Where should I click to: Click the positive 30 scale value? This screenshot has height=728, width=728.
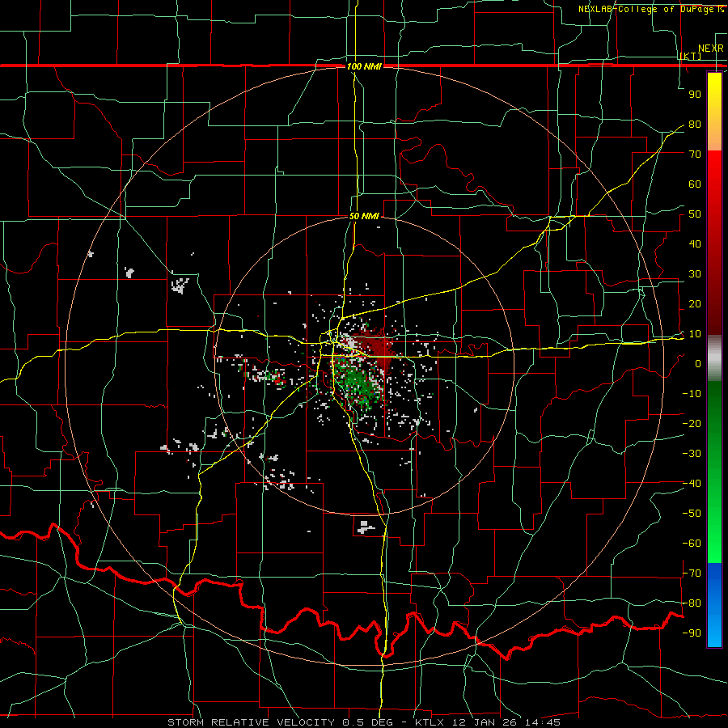click(x=695, y=274)
